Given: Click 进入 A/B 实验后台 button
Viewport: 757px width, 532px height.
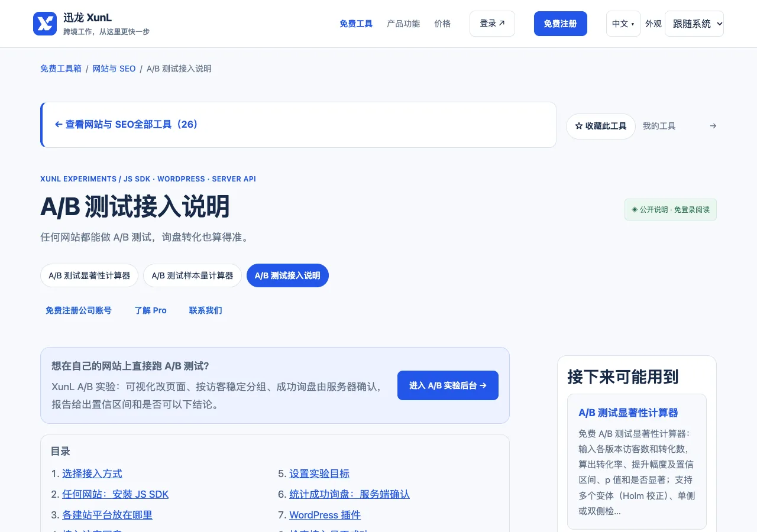Looking at the screenshot, I should (448, 385).
